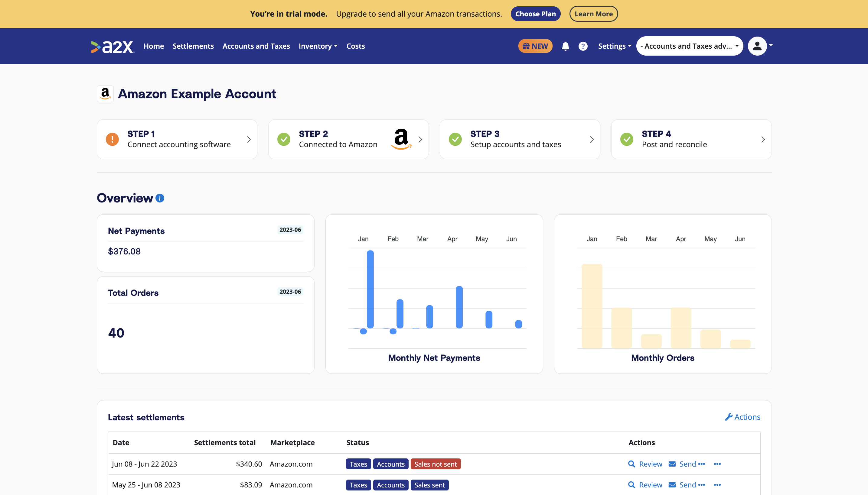The image size is (868, 495).
Task: Open more options for Jun 08 - Jun 22 row
Action: click(717, 464)
